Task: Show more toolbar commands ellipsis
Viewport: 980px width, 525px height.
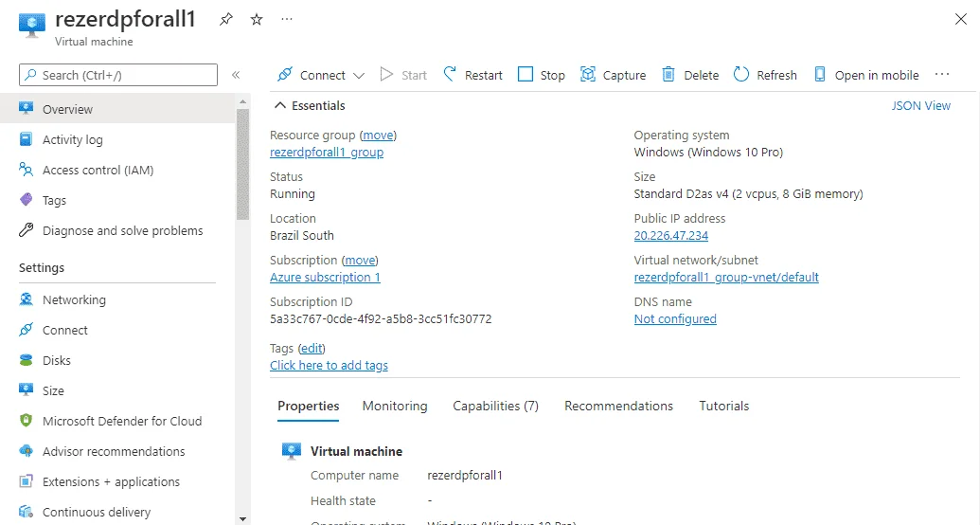Action: (942, 75)
